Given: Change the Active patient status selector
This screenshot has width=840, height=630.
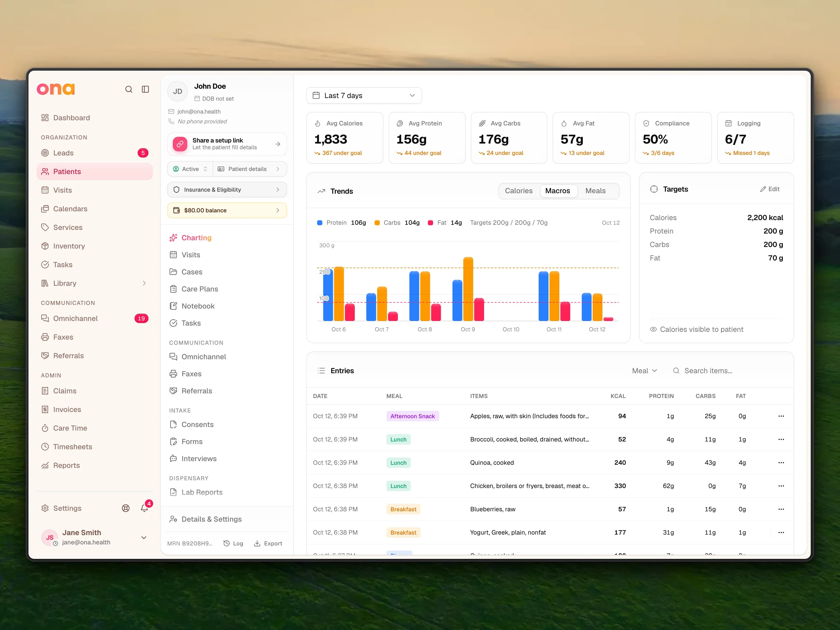Looking at the screenshot, I should pyautogui.click(x=190, y=169).
